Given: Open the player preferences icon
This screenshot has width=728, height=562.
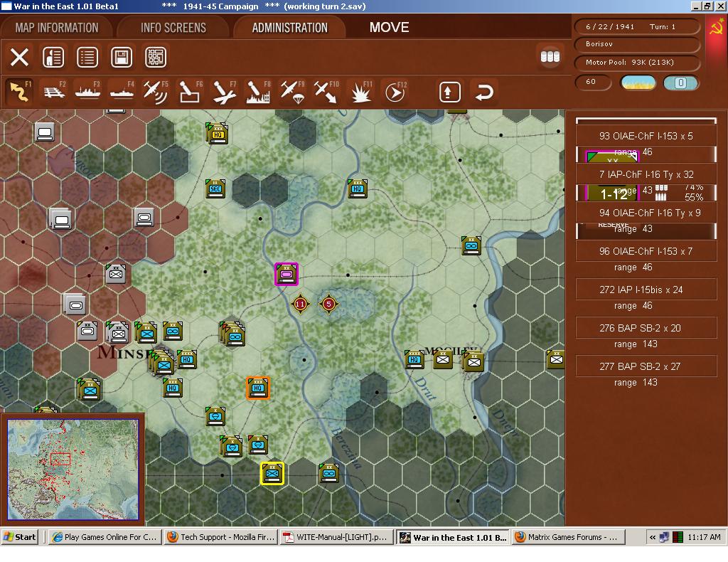Looking at the screenshot, I should (x=53, y=57).
